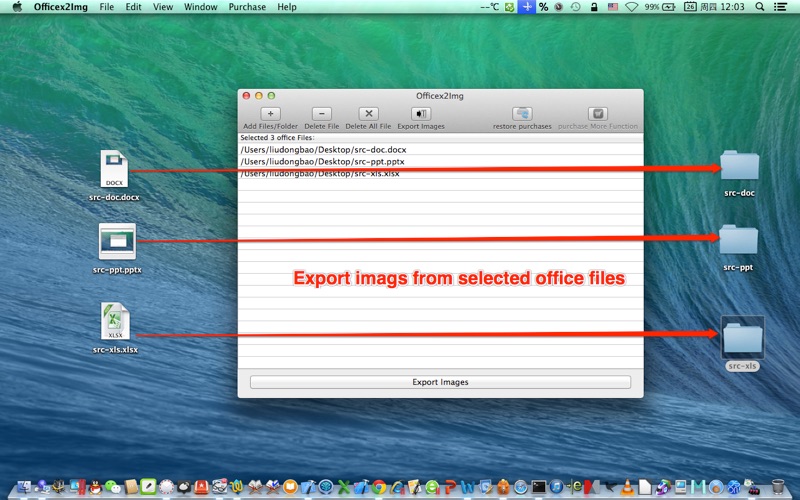Open the File menu
This screenshot has width=800, height=500.
(107, 7)
